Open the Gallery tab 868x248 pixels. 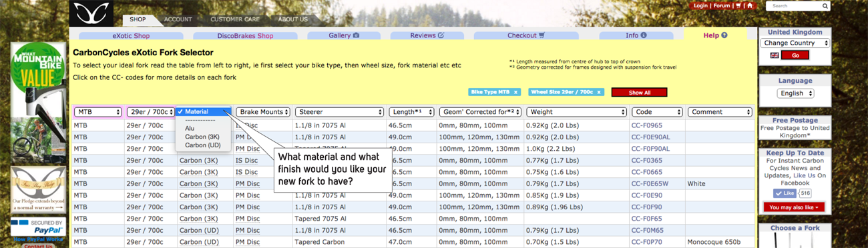[343, 35]
